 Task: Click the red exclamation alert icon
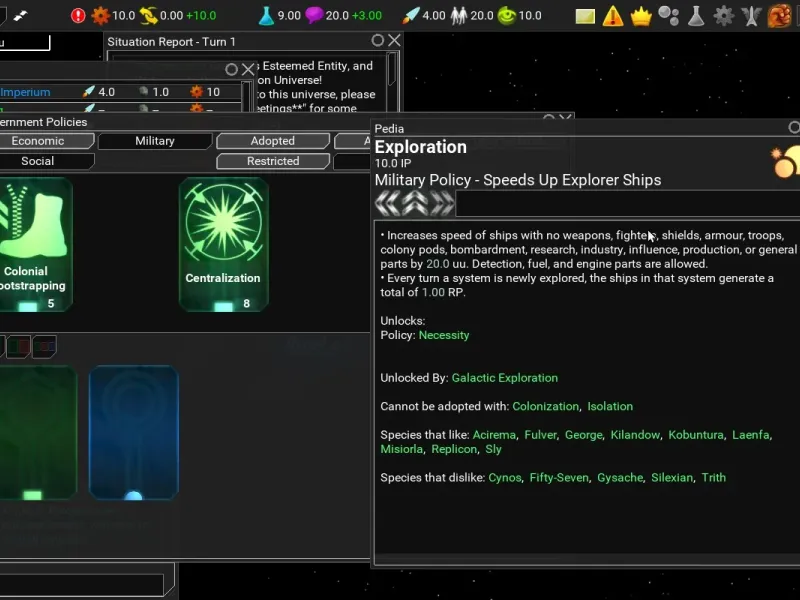(78, 15)
